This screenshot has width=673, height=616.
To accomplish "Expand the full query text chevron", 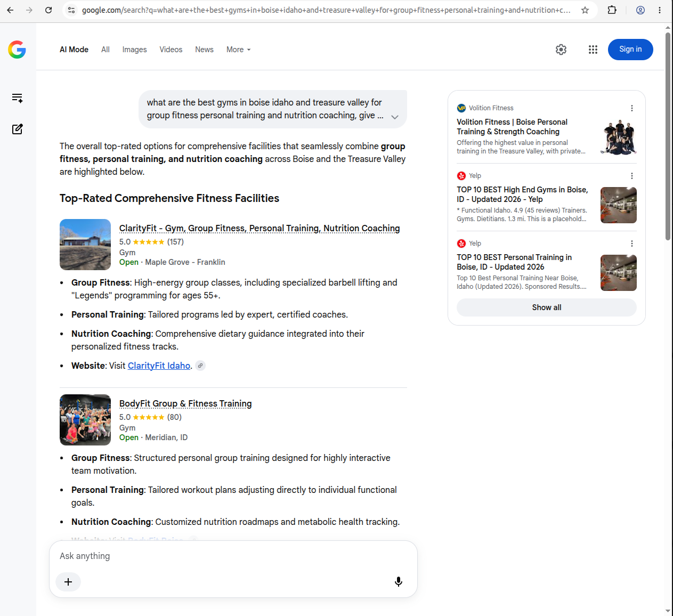I will coord(395,117).
